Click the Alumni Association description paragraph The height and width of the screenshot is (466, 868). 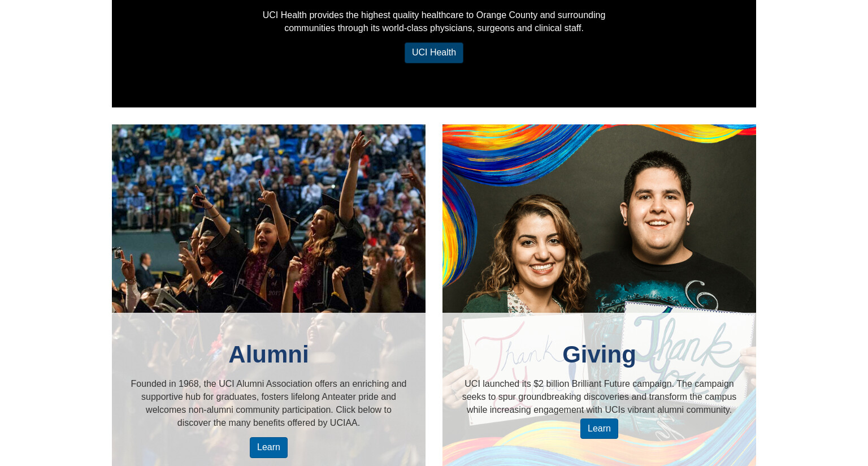pyautogui.click(x=268, y=403)
